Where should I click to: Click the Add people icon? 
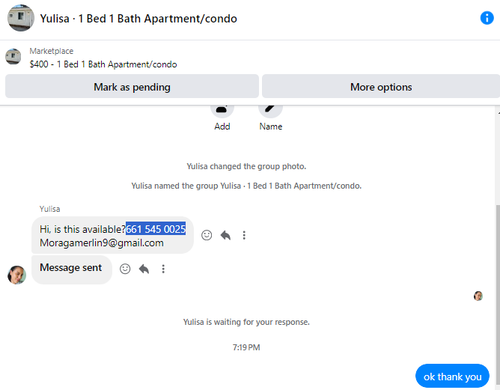[x=222, y=110]
